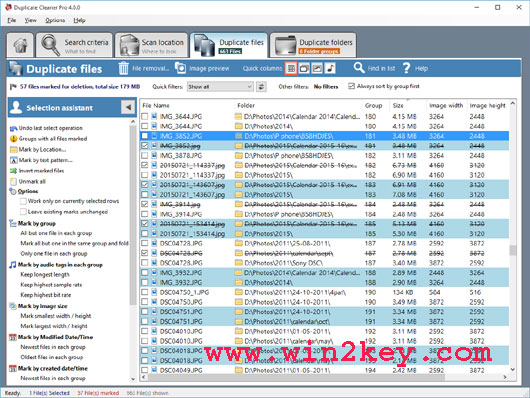Click Mark by text pattern
The width and height of the screenshot is (530, 398).
click(x=45, y=160)
